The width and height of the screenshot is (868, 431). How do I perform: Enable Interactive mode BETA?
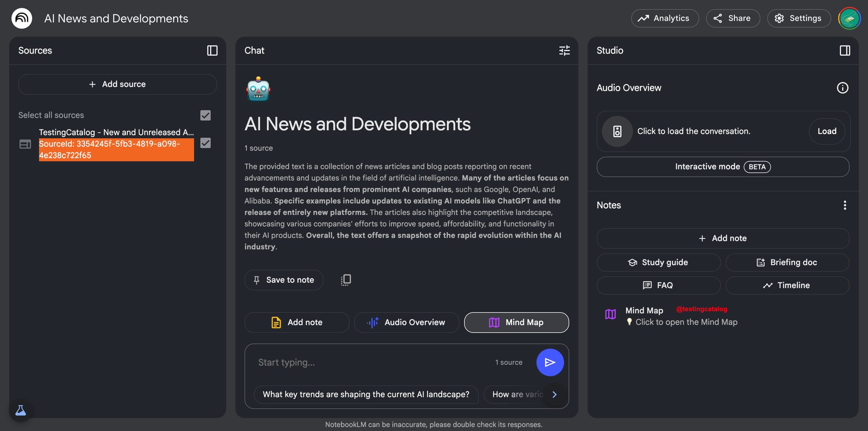tap(723, 167)
